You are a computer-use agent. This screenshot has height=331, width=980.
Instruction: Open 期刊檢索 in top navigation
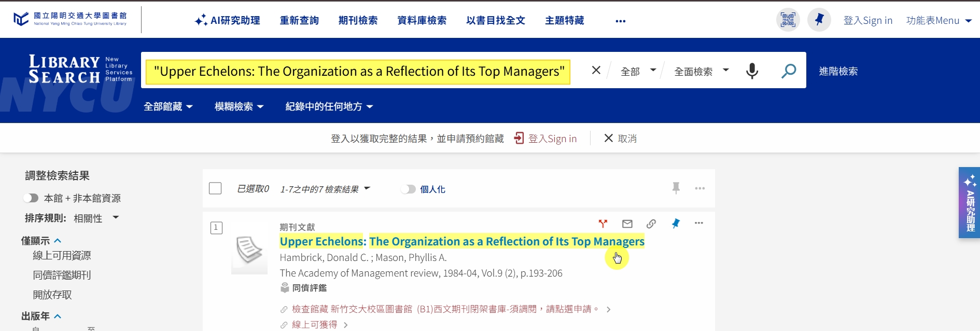click(358, 20)
